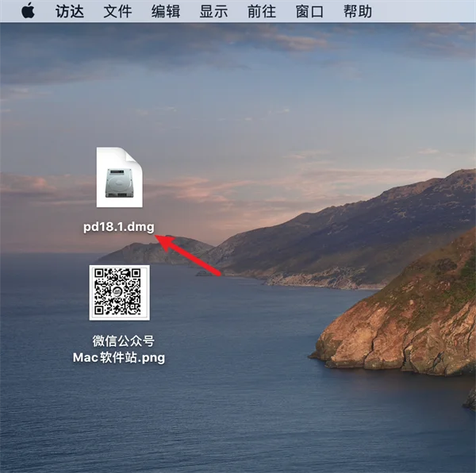This screenshot has width=476, height=473.
Task: Open the 显示 menu
Action: 213,12
